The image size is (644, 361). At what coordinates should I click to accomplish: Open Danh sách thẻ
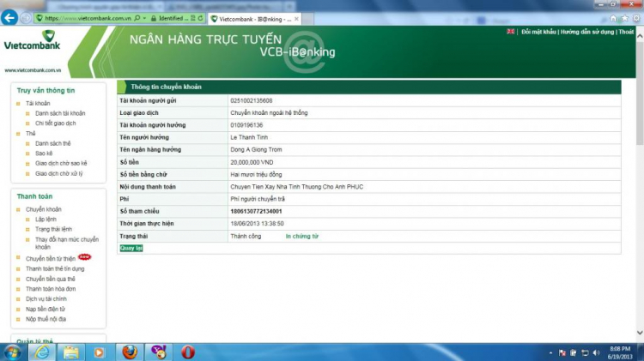point(53,143)
